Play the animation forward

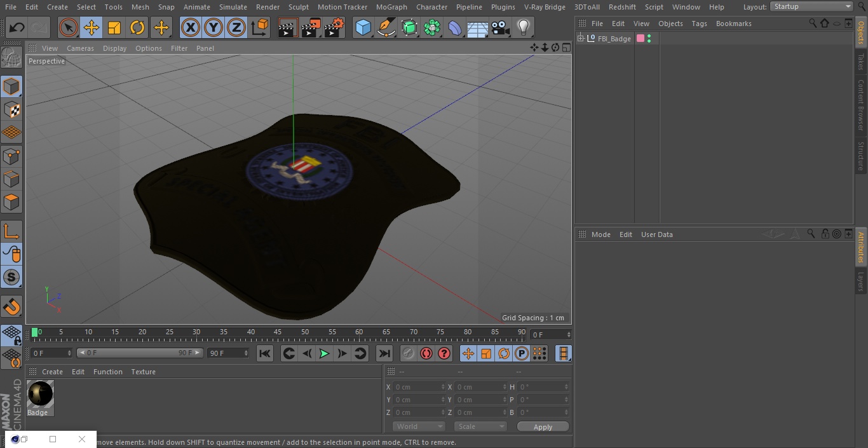324,353
